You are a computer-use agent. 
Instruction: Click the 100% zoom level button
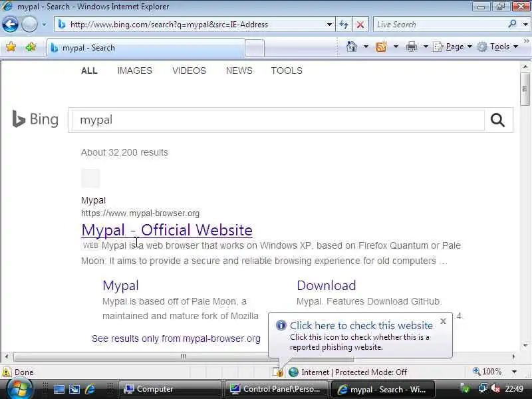point(487,372)
